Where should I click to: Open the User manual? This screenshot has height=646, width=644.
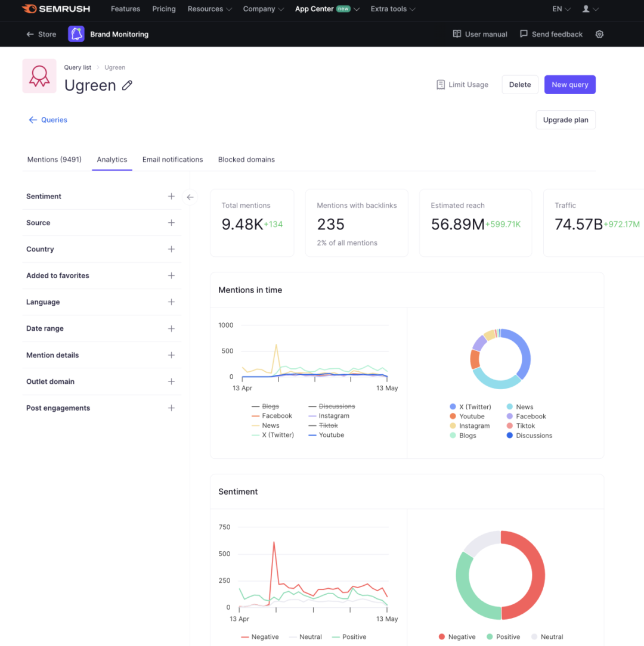click(480, 34)
